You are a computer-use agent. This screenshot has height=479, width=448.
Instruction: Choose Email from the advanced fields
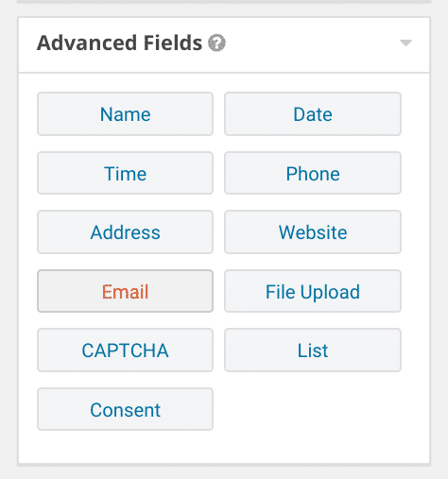[x=126, y=291]
